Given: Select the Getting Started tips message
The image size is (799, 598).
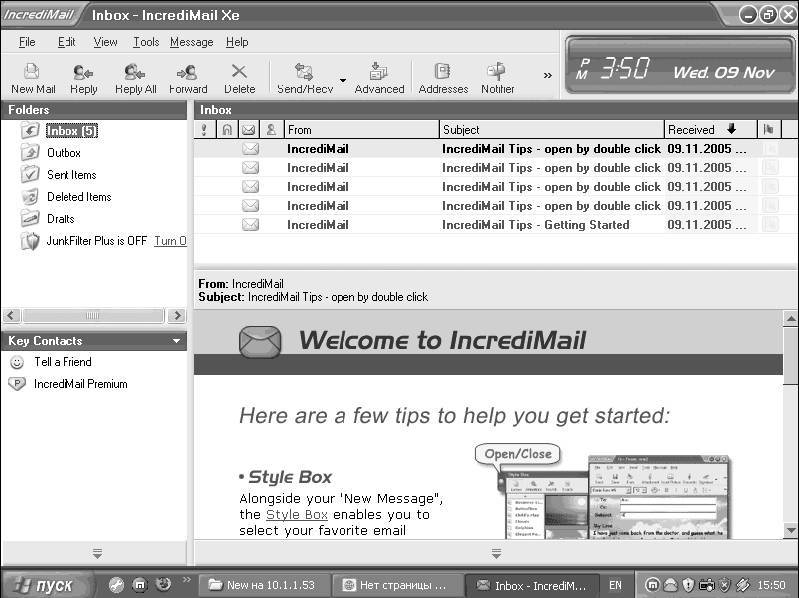Looking at the screenshot, I should pos(495,225).
